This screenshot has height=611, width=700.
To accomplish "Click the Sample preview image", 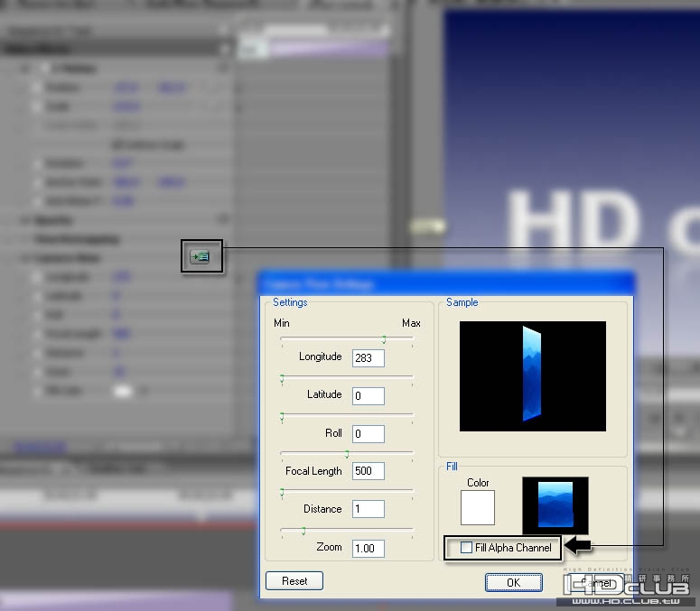I will (x=533, y=376).
